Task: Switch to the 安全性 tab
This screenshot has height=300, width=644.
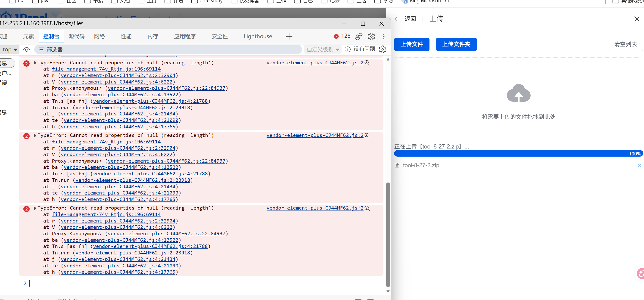Action: coord(220,37)
